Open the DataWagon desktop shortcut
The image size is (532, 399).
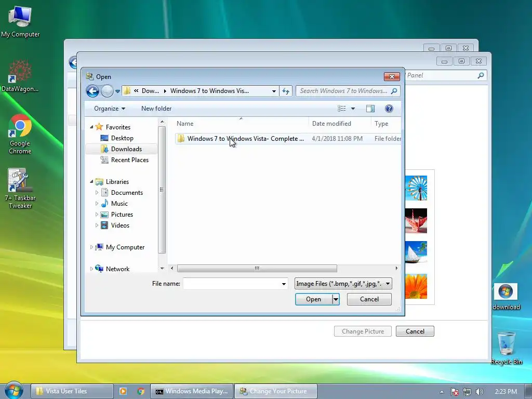click(x=20, y=76)
